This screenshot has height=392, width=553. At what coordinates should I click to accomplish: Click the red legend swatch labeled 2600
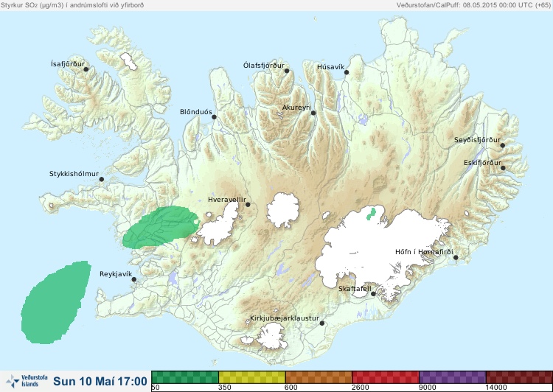point(386,377)
